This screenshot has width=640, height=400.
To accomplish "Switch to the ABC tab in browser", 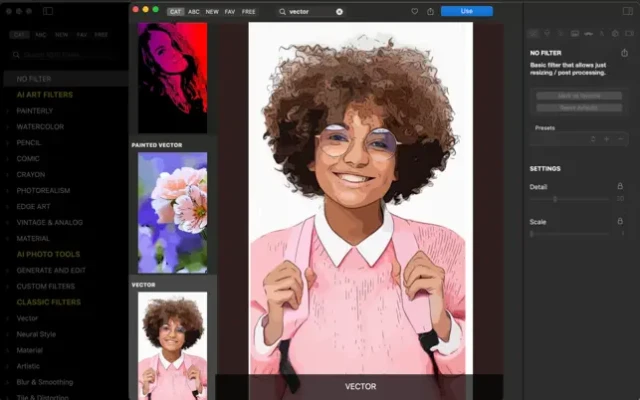I will (194, 11).
